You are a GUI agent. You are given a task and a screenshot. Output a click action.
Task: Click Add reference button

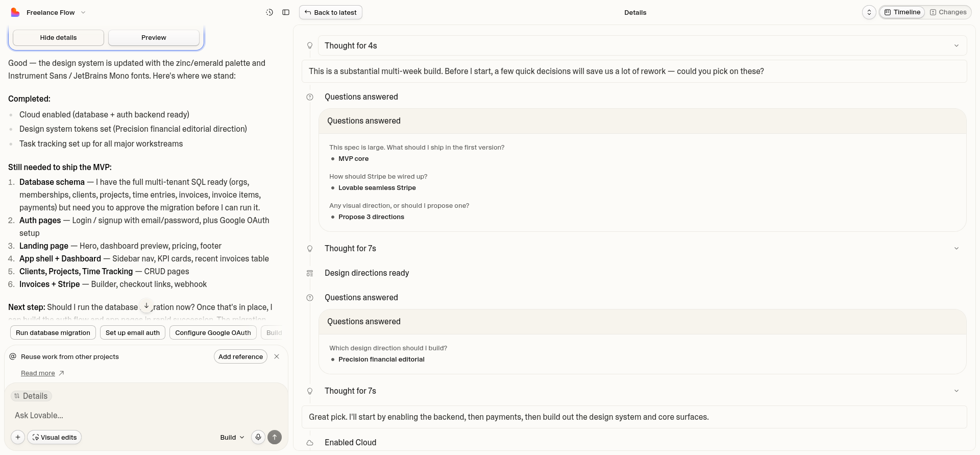pos(240,357)
